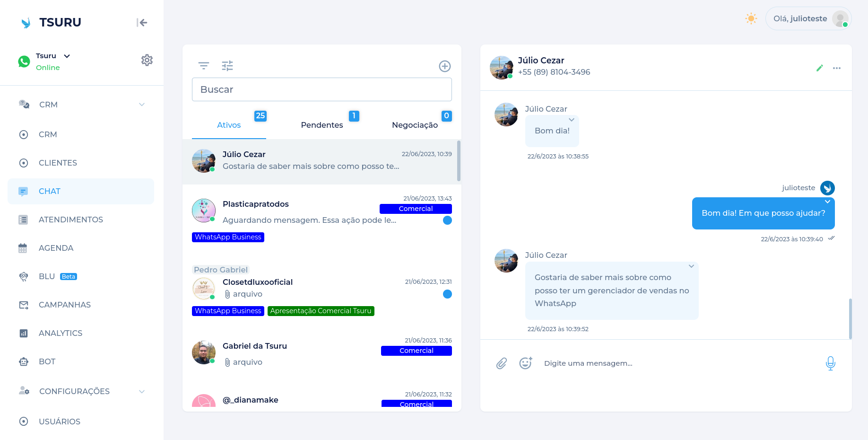This screenshot has width=868, height=440.
Task: Open the emoji picker
Action: tap(526, 363)
